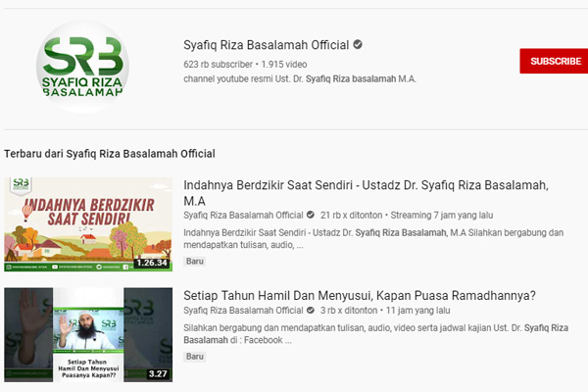Click 'Streaming 7 jam yang lalu' text
The width and height of the screenshot is (588, 392).
point(442,216)
